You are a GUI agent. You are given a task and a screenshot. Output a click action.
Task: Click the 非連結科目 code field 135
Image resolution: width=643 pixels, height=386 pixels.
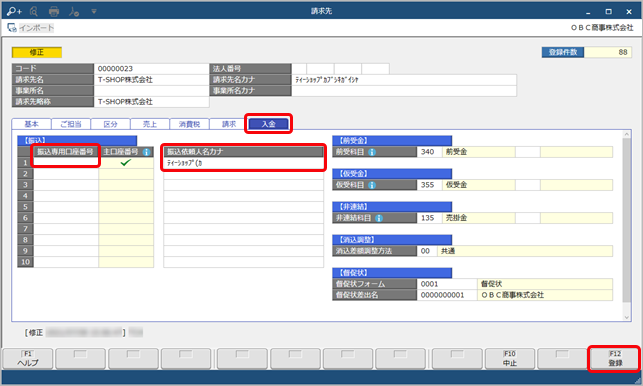[x=429, y=218]
